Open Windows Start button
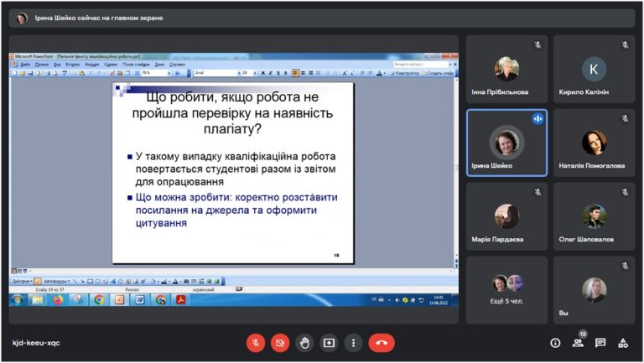The width and height of the screenshot is (644, 363). pos(17,300)
